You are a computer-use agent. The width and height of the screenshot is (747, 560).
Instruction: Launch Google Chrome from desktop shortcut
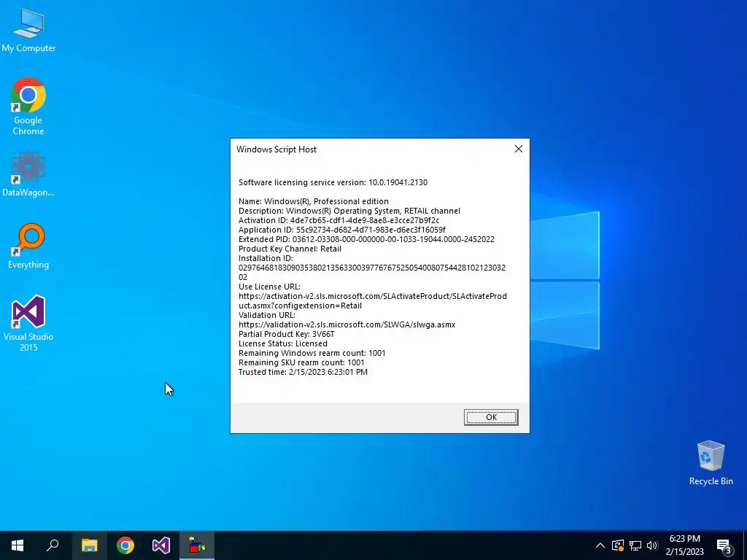28,106
